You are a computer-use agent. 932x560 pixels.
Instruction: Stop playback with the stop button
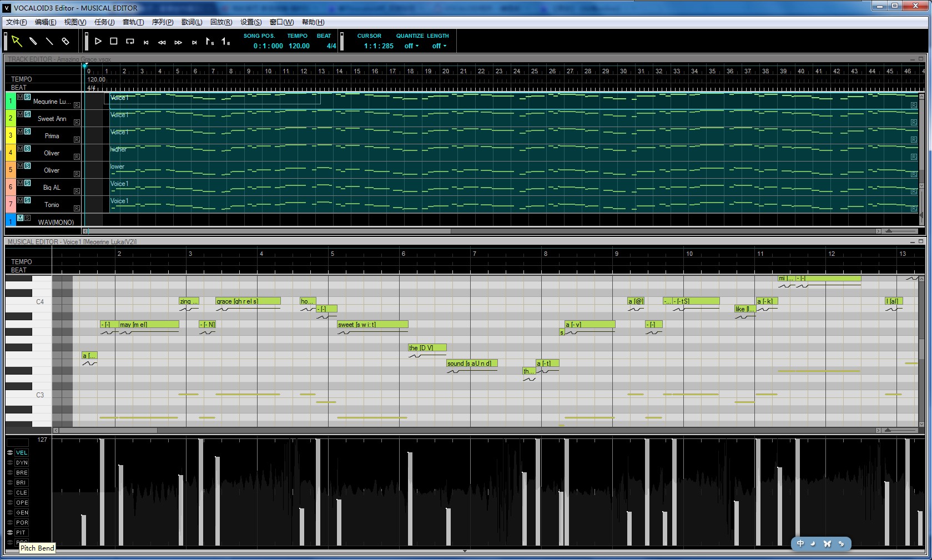(x=114, y=41)
